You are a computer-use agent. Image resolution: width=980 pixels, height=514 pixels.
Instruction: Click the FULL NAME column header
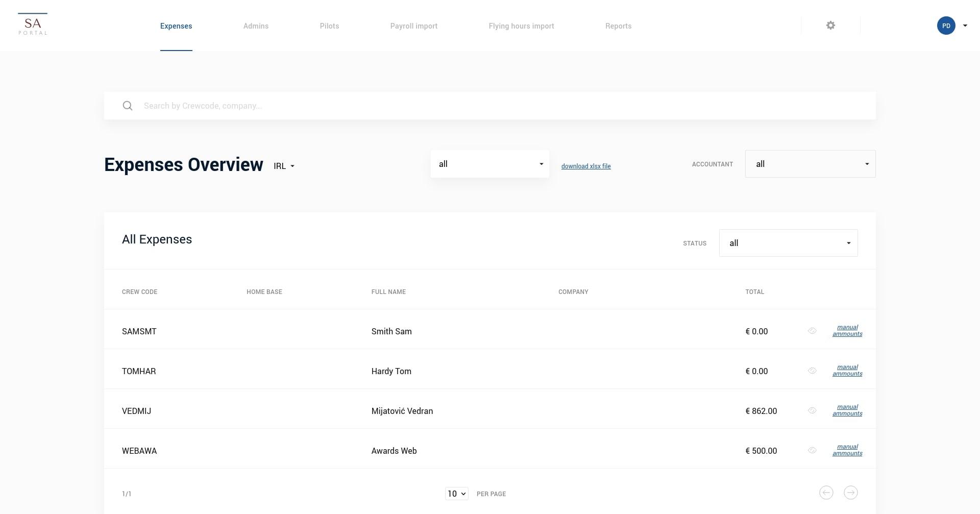(388, 292)
